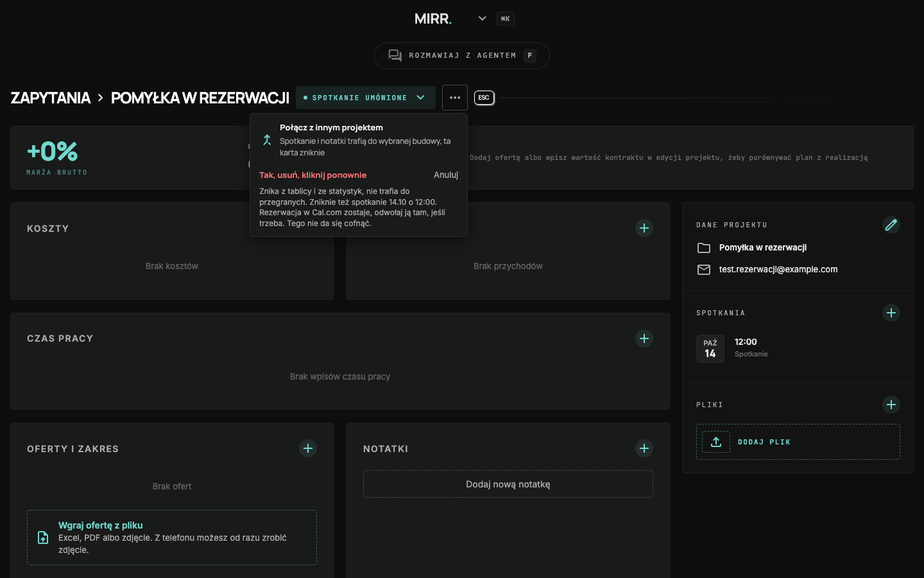This screenshot has height=578, width=924.
Task: Click the envelope icon beside the email
Action: click(x=704, y=270)
